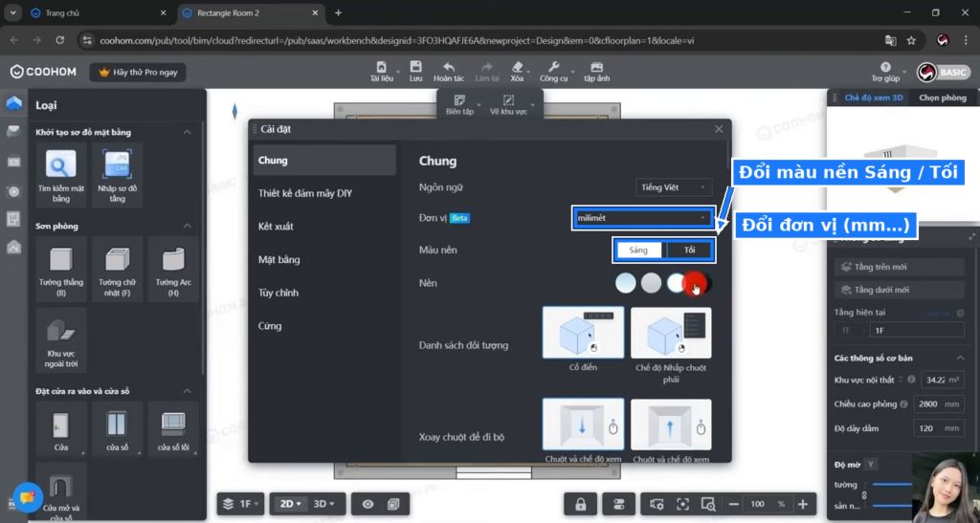The height and width of the screenshot is (523, 980).
Task: Click Tầng dưới mới button
Action: (x=899, y=290)
